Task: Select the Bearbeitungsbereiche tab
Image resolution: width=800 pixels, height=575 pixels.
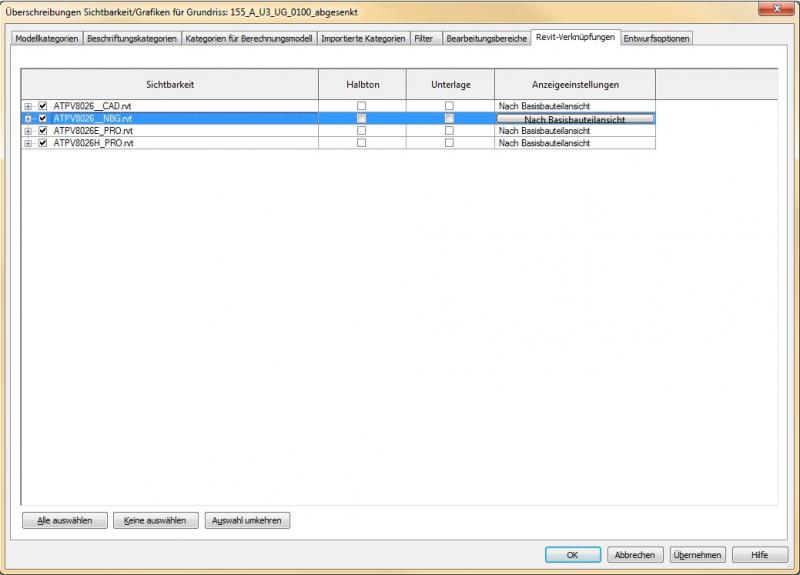Action: (486, 39)
